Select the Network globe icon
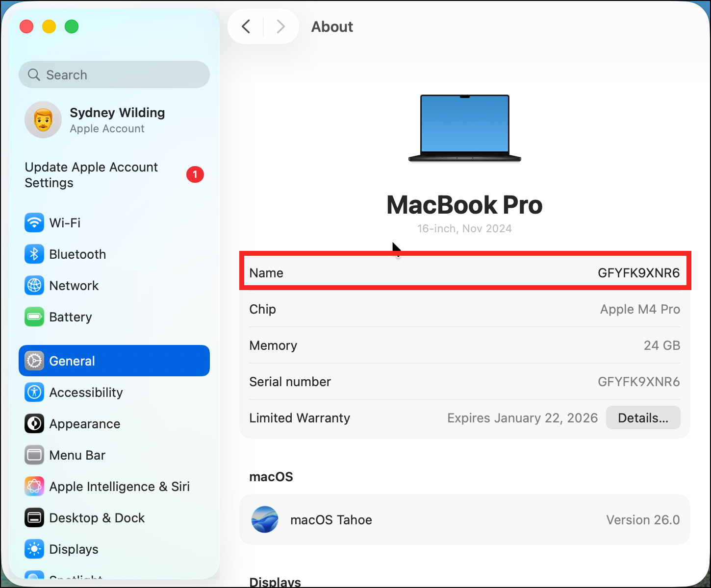Screen dimensions: 711x588 pyautogui.click(x=34, y=286)
